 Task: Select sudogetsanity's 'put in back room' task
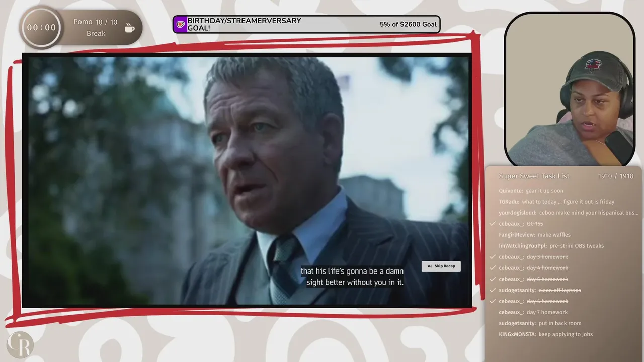(x=559, y=323)
